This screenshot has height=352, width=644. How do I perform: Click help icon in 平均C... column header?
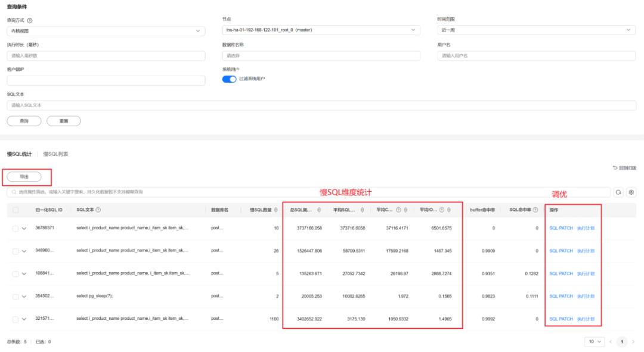[398, 210]
